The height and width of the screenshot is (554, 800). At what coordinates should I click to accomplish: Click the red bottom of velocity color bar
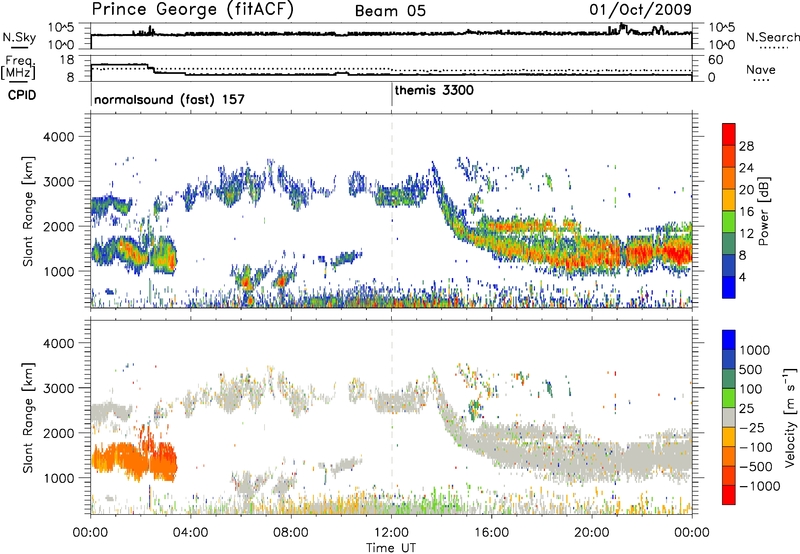(729, 495)
